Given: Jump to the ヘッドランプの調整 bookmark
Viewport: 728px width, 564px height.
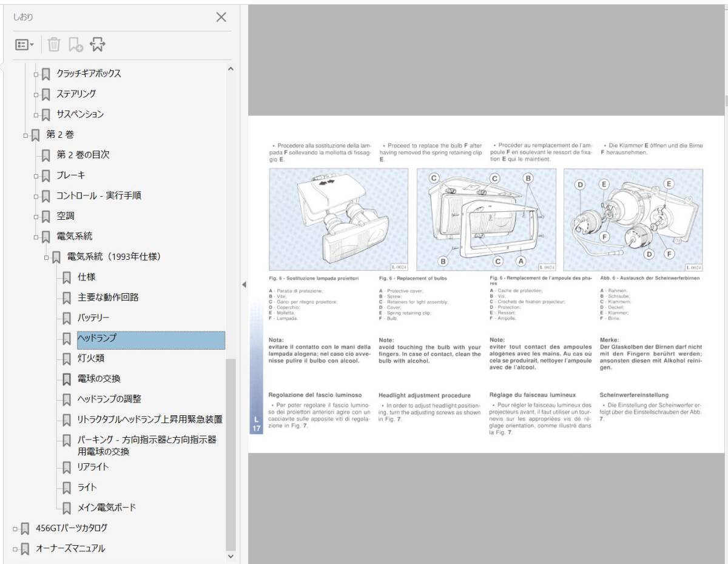Looking at the screenshot, I should coord(110,399).
